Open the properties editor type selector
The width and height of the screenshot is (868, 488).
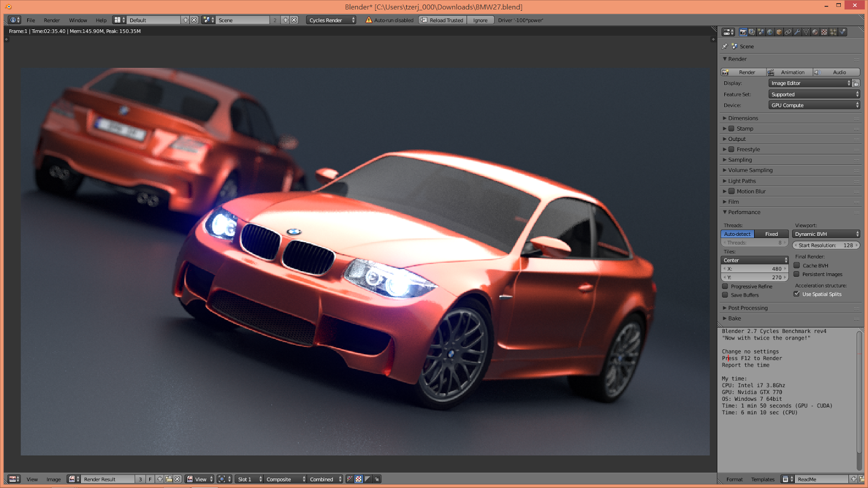point(729,32)
